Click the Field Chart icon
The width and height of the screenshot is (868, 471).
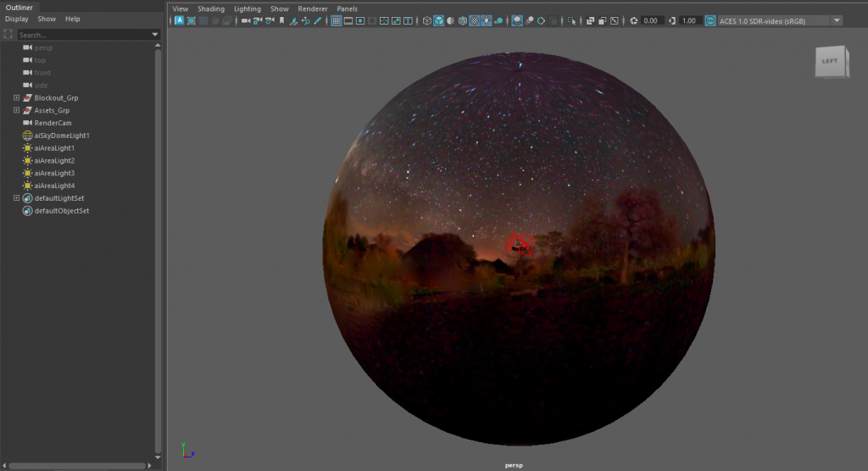click(x=384, y=20)
